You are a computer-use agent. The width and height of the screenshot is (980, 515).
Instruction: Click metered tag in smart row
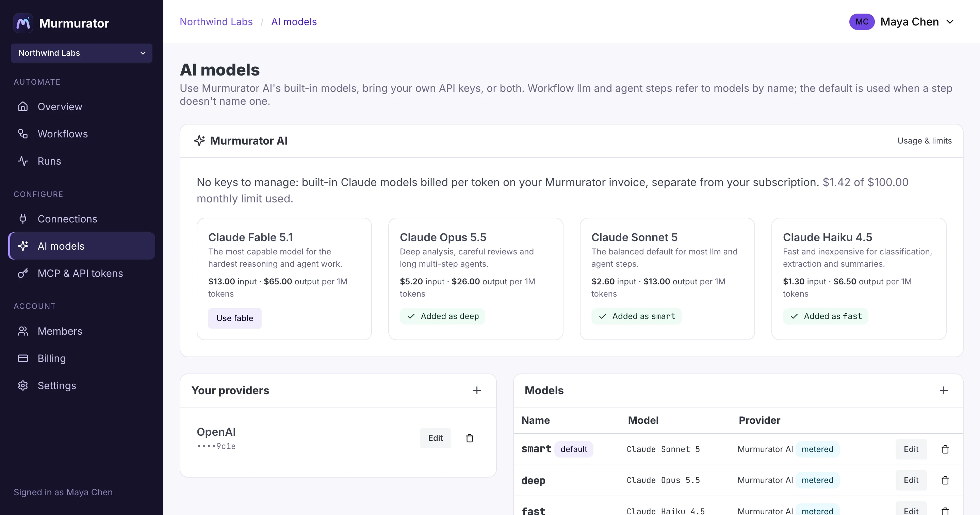tap(817, 449)
